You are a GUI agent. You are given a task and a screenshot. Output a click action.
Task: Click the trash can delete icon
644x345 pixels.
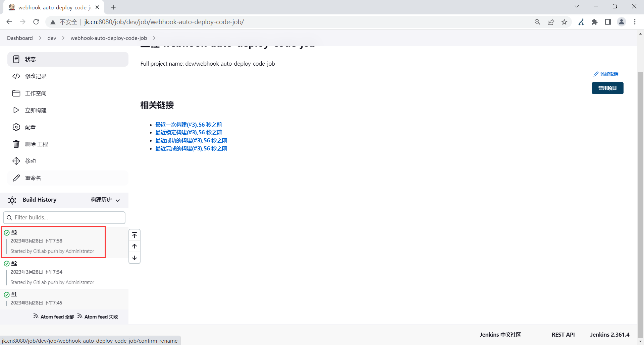(x=16, y=144)
